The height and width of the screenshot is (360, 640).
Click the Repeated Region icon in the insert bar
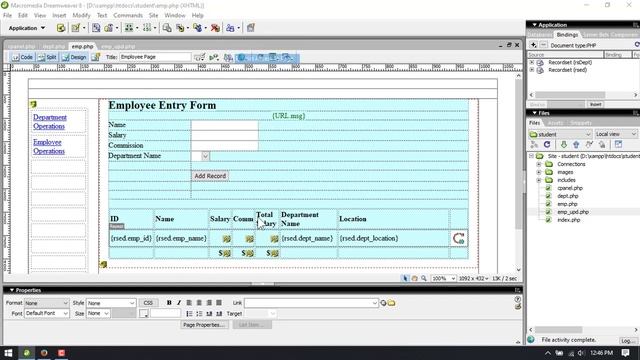coord(96,28)
